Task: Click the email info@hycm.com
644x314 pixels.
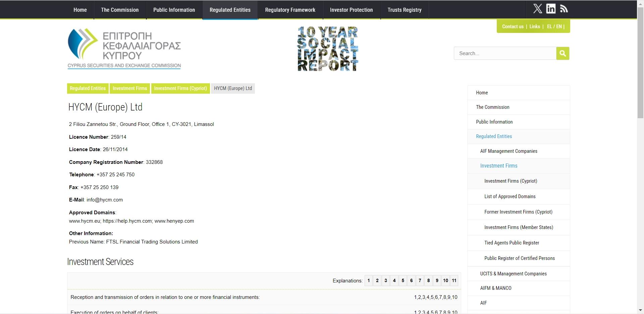Action: [105, 200]
